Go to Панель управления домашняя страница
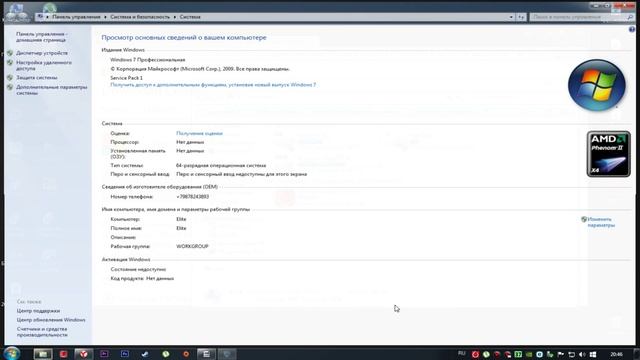Image resolution: width=640 pixels, height=360 pixels. (x=42, y=37)
